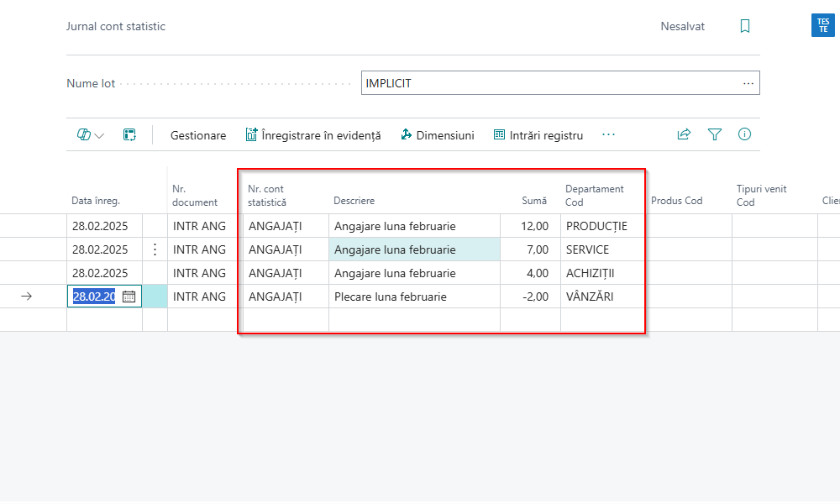Select the Nr. cont statistică column header
Image resolution: width=840 pixels, height=504 pixels.
coord(267,196)
